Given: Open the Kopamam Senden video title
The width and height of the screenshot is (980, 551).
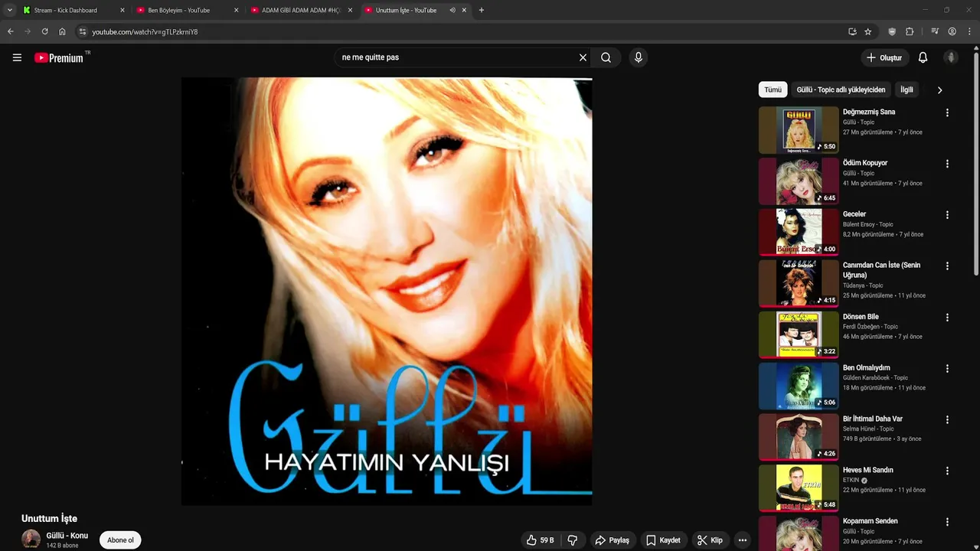Looking at the screenshot, I should (871, 521).
